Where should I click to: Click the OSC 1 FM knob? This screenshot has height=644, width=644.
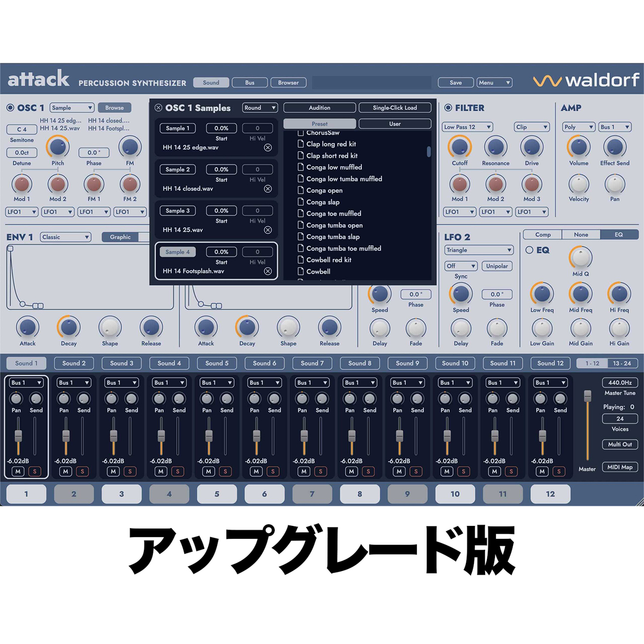pyautogui.click(x=130, y=147)
